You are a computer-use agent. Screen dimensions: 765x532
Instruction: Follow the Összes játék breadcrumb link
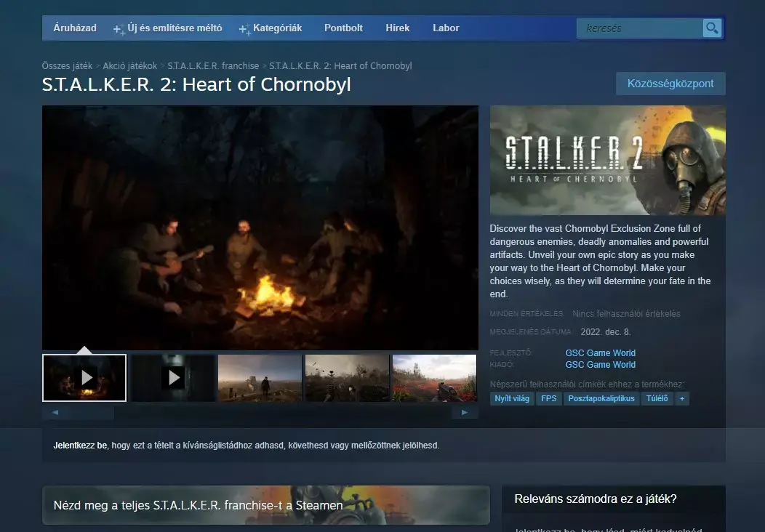click(x=67, y=66)
